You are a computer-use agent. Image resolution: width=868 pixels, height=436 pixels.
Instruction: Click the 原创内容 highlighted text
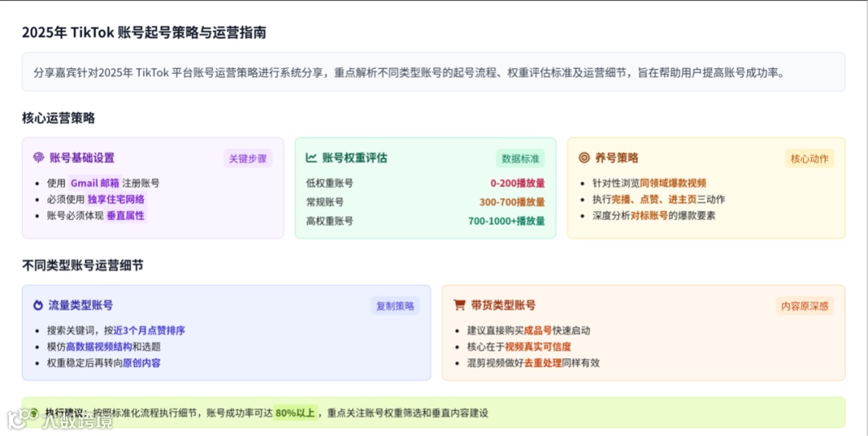click(141, 363)
